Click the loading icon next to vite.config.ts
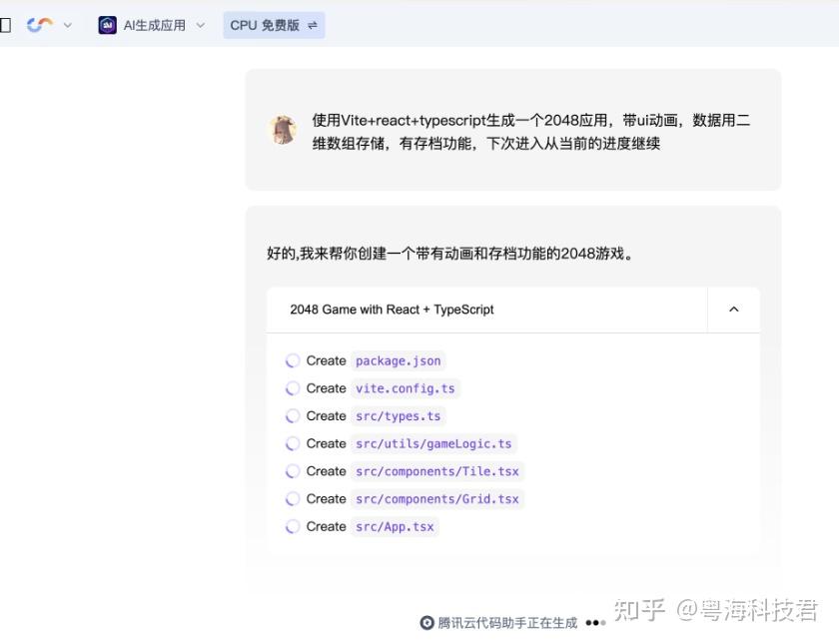 (x=293, y=388)
